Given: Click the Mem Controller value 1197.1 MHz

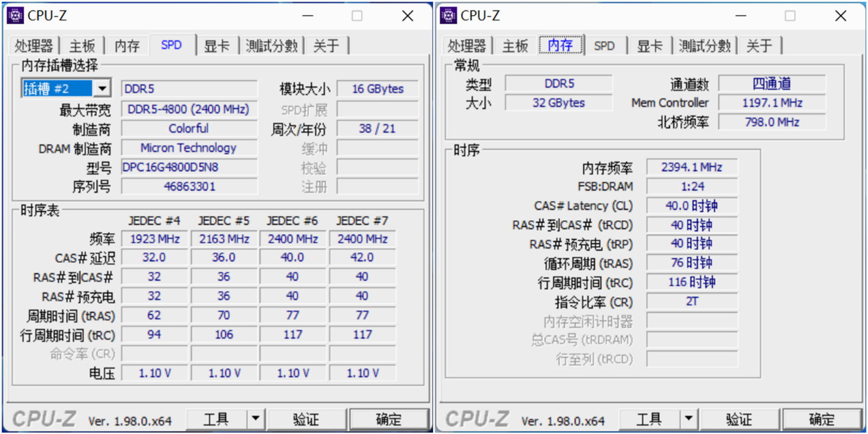Looking at the screenshot, I should (x=772, y=103).
